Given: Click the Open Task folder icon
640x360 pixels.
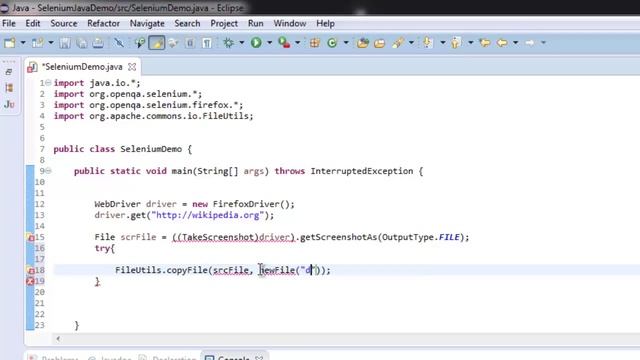Looking at the screenshot, I should 379,42.
